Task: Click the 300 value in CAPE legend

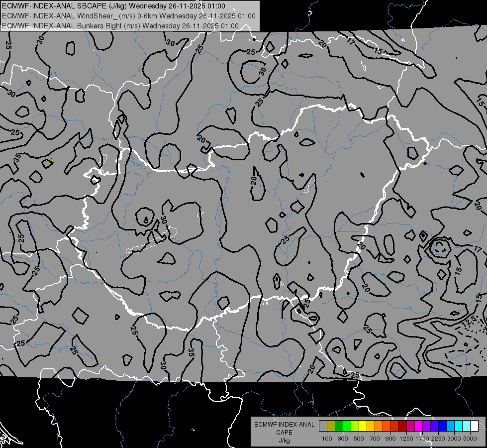Action: click(343, 439)
